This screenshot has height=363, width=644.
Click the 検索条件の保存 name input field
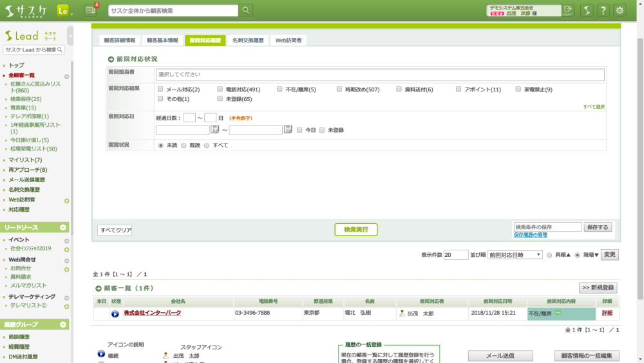pos(547,227)
